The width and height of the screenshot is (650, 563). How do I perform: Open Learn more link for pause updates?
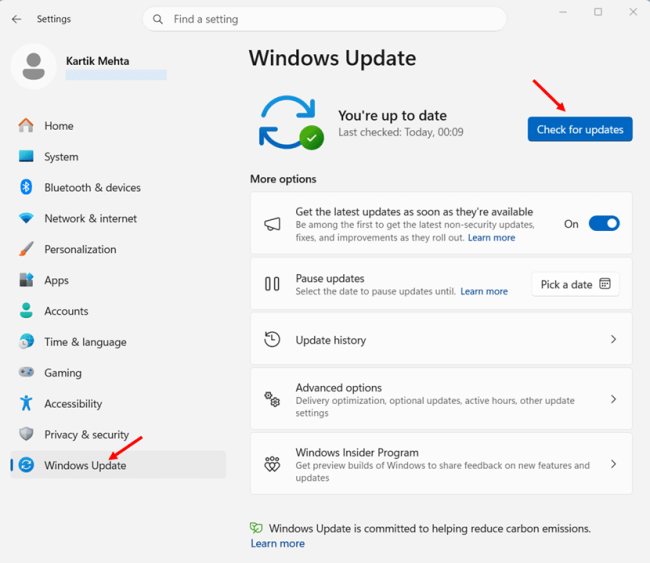coord(484,291)
